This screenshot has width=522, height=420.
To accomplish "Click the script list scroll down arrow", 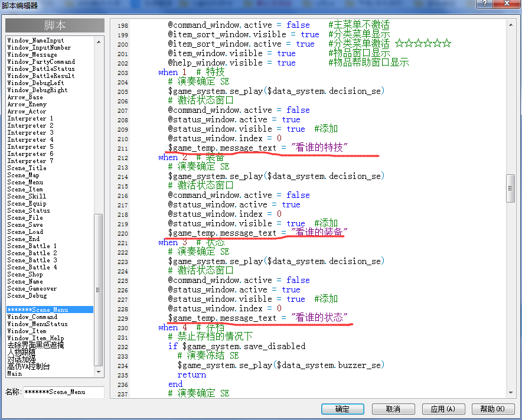I will [x=99, y=372].
